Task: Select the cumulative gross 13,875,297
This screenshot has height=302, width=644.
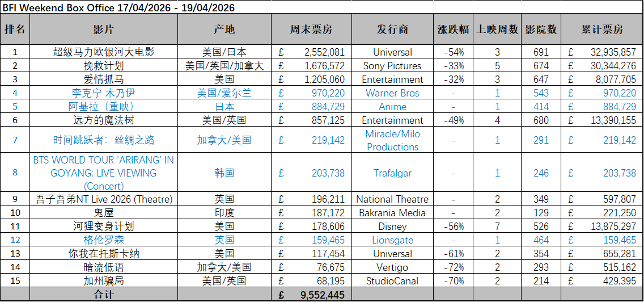Action: 602,227
